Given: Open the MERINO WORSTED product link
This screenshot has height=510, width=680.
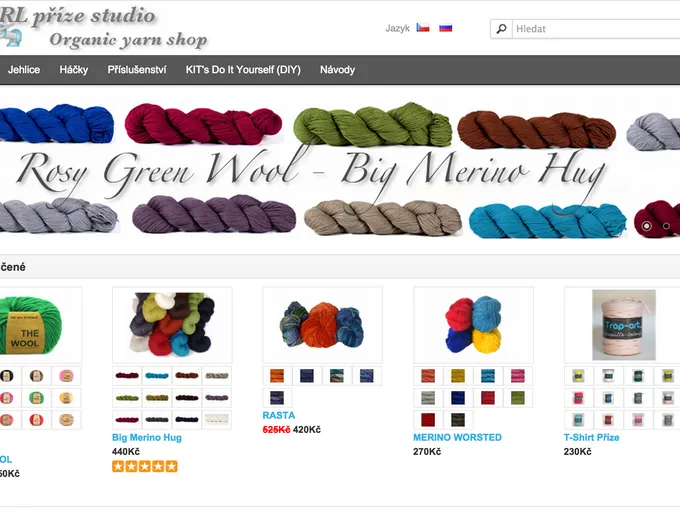Looking at the screenshot, I should pyautogui.click(x=458, y=438).
